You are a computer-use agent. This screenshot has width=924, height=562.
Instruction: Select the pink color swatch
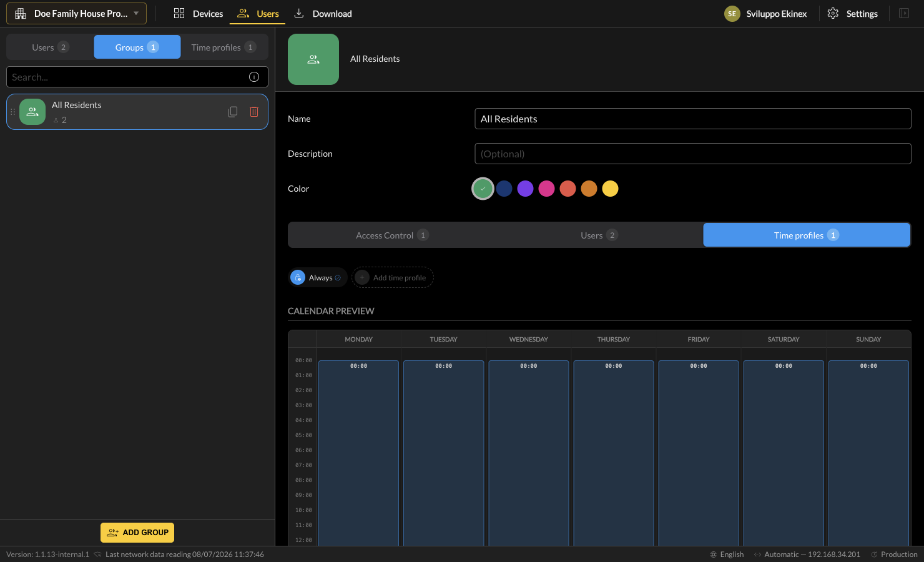[547, 189]
